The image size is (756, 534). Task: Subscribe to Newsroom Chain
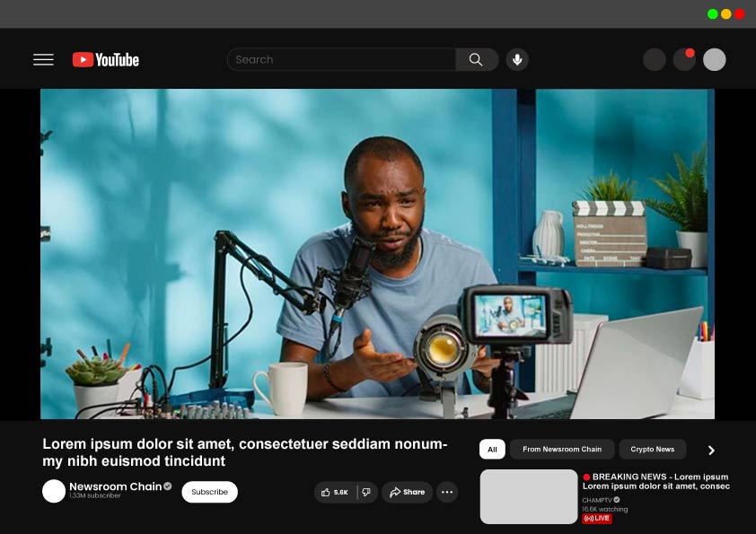[209, 492]
